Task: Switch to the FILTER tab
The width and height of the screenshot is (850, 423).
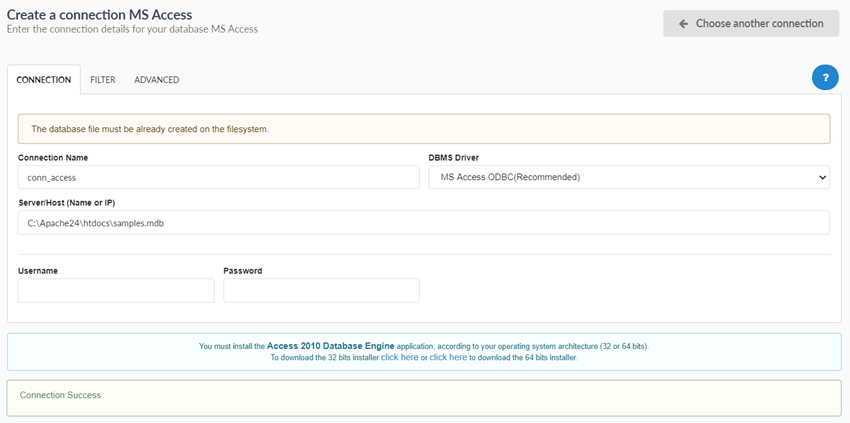Action: coord(103,80)
